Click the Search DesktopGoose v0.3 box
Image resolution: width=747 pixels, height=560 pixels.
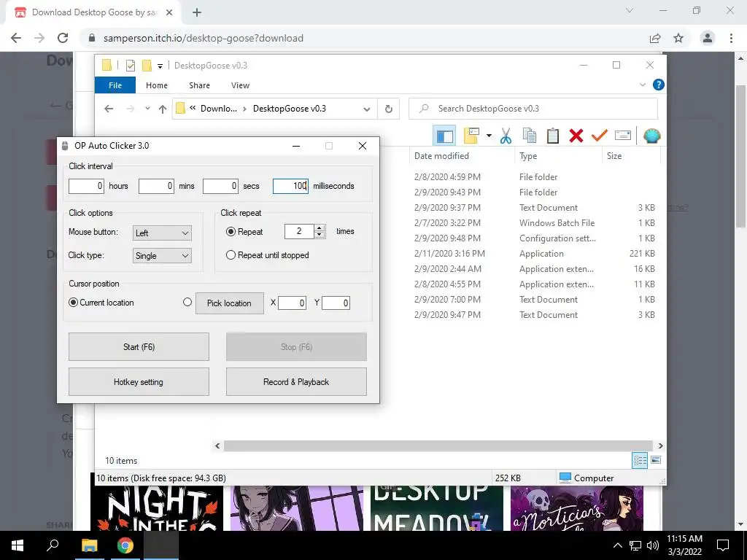tap(533, 109)
